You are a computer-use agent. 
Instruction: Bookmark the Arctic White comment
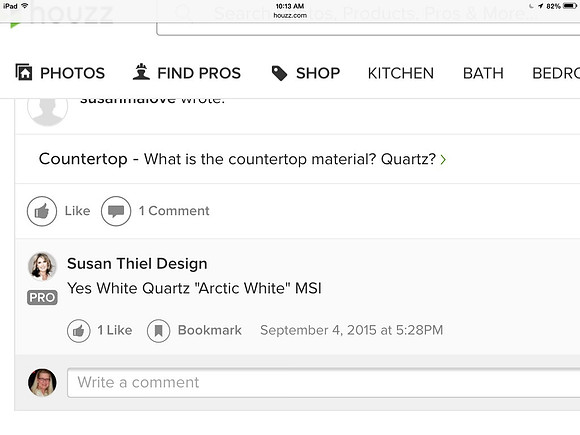pyautogui.click(x=158, y=331)
